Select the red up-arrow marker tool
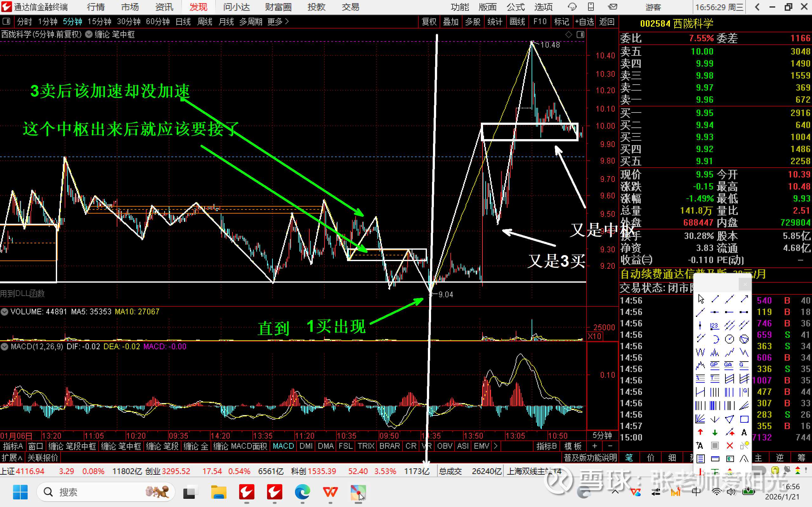Screen dimensions: 812x507 [700, 432]
